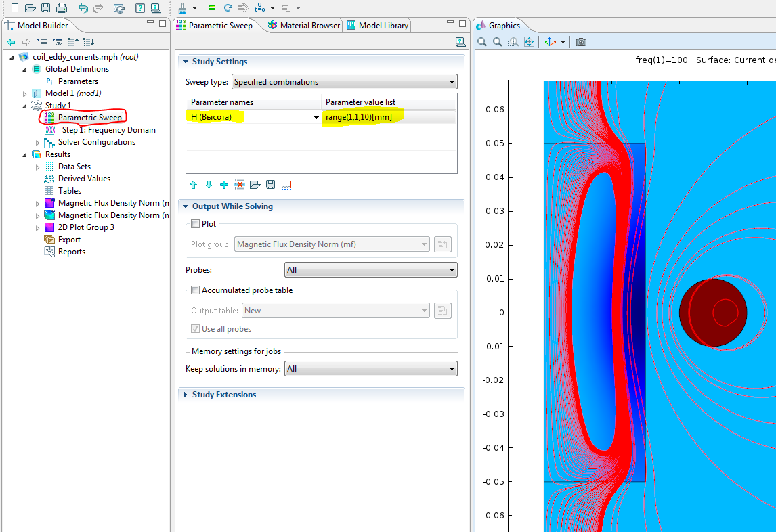Select the Export node
This screenshot has width=776, height=532.
pos(69,240)
